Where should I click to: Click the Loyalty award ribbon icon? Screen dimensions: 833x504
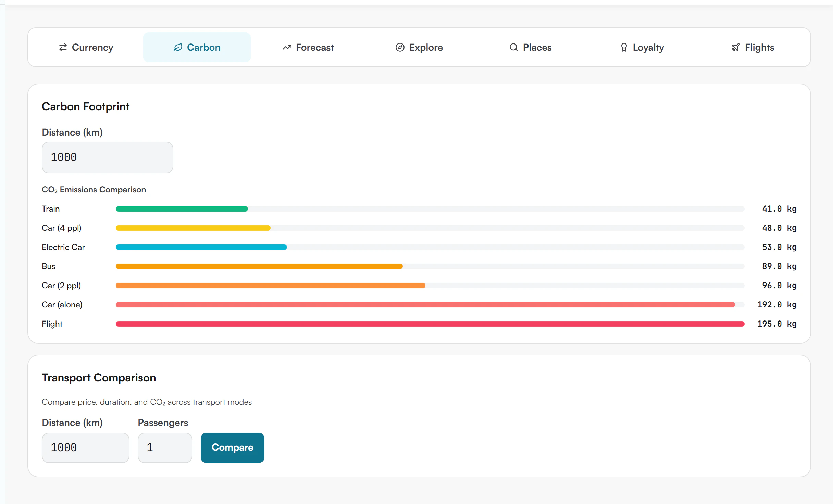pyautogui.click(x=624, y=47)
